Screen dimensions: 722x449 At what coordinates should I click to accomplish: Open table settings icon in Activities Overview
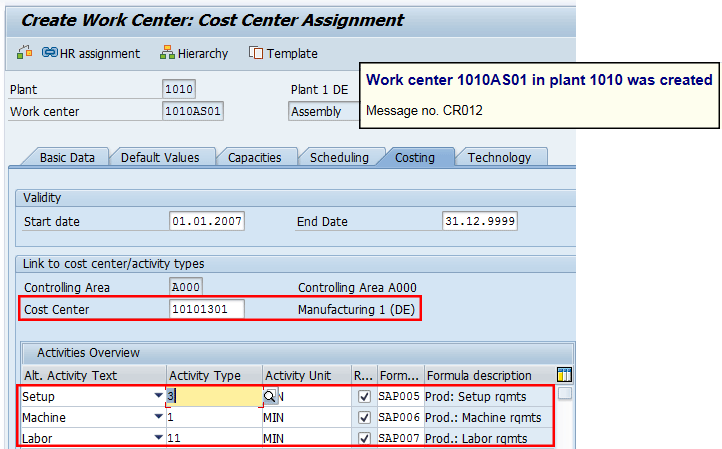pos(564,375)
